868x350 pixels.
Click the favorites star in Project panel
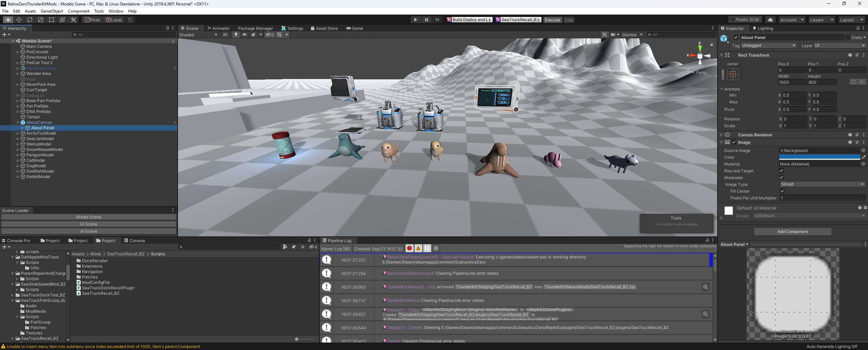click(x=303, y=247)
